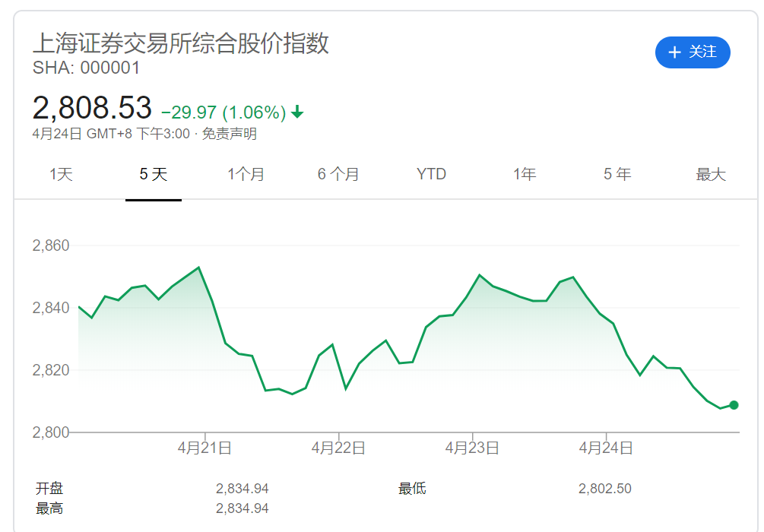Click the SHA: 000001 ticker text
The image size is (764, 532).
coord(87,68)
